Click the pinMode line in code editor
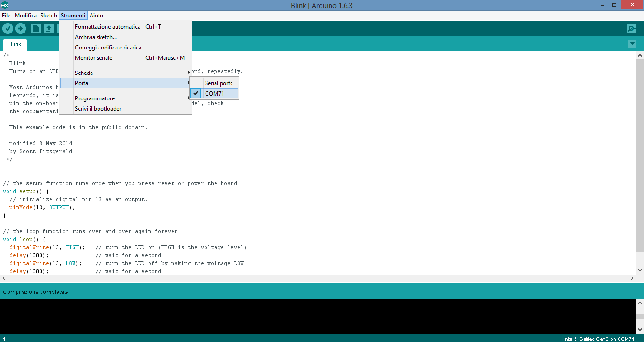This screenshot has width=644, height=342. (42, 207)
